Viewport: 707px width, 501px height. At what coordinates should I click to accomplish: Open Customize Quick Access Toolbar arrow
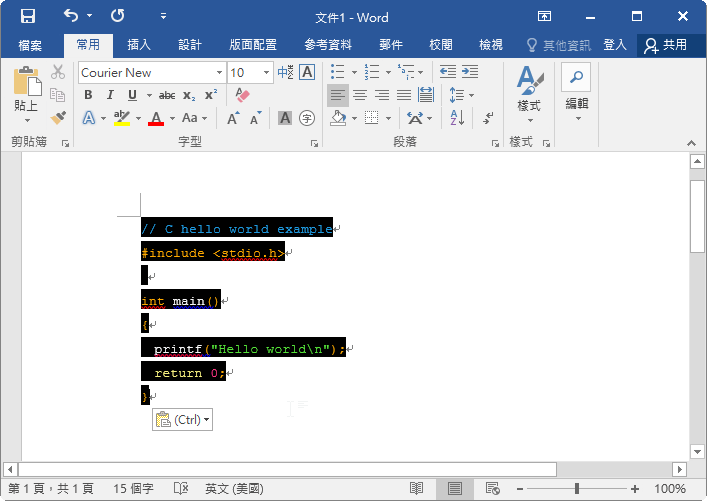tap(163, 17)
